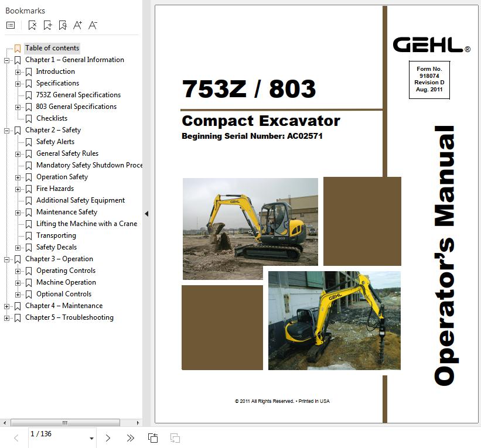This screenshot has height=448, width=481.
Task: Open the page number dropdown
Action: (x=91, y=439)
